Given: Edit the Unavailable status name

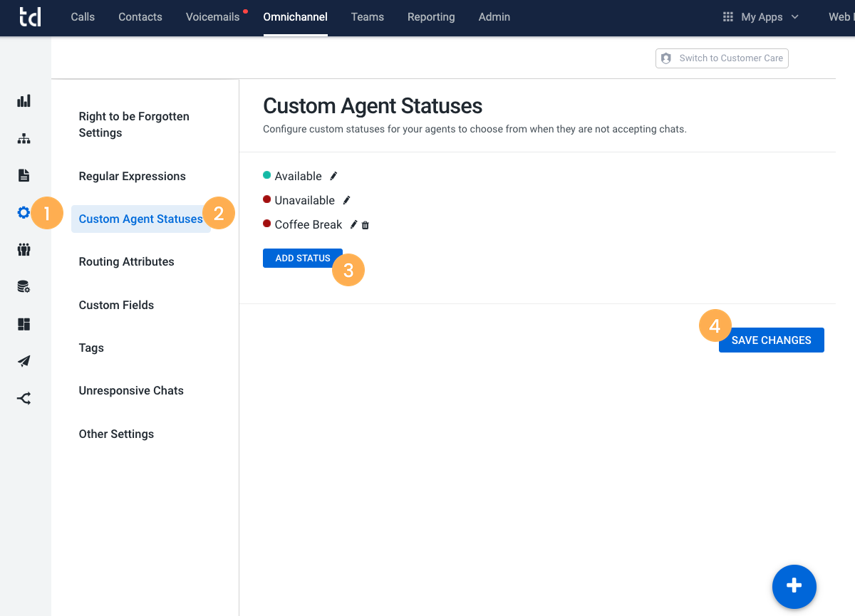Looking at the screenshot, I should 346,200.
